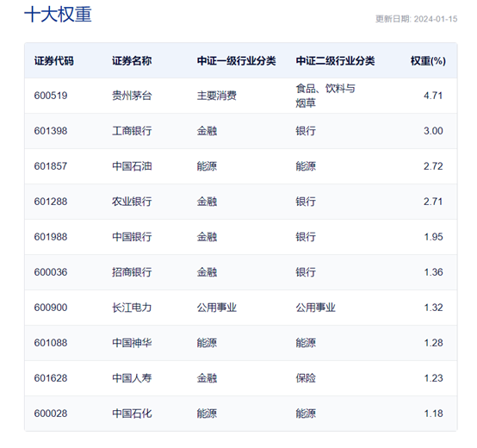
Task: Click the 证券代码 column header
Action: tap(54, 61)
